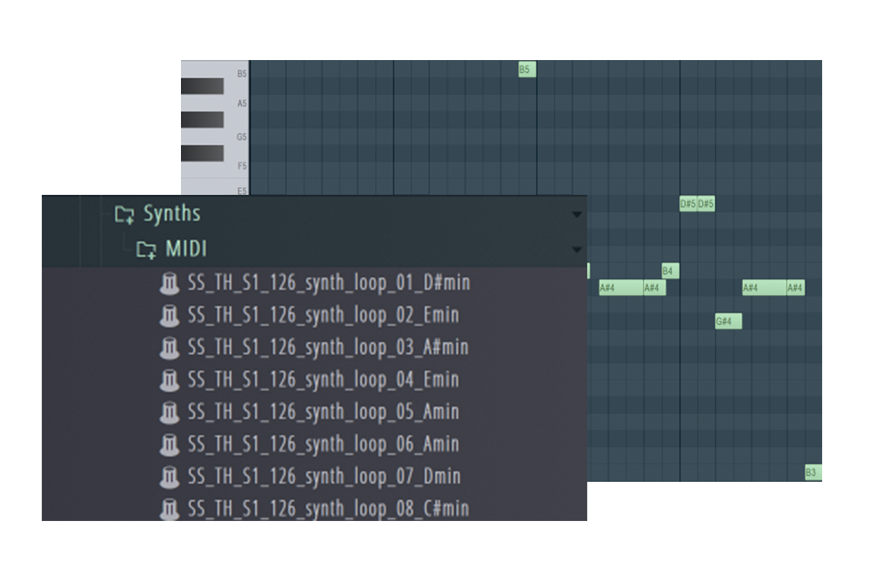Click the MIDI file icon for synth_loop_08_C#min
Screen dimensions: 870x588
[170, 509]
